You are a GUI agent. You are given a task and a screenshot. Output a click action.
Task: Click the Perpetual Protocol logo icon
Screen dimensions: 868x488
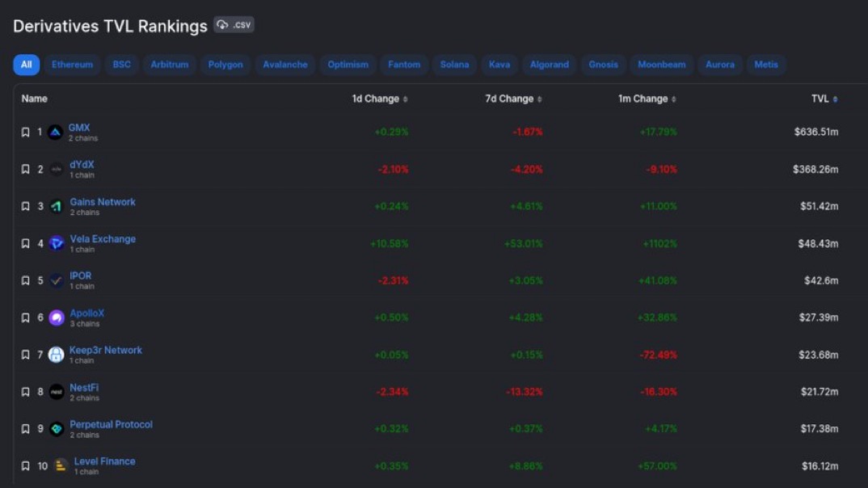click(x=56, y=429)
